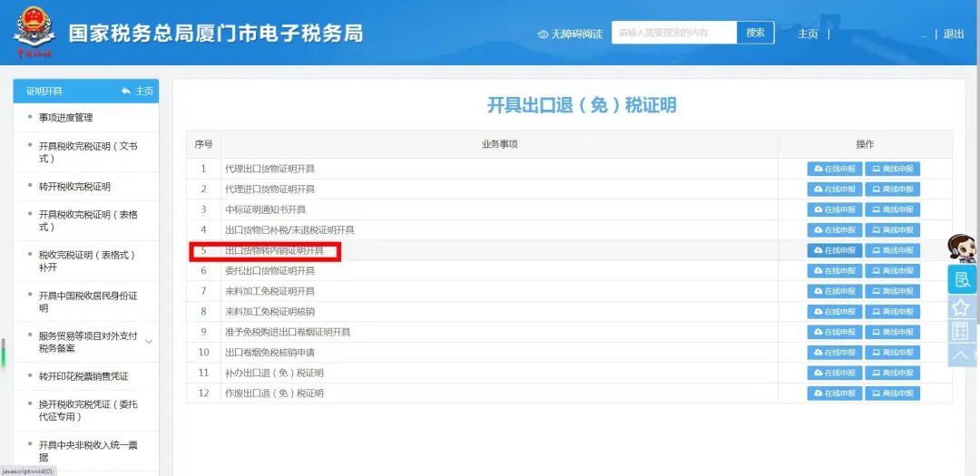The height and width of the screenshot is (476, 980).
Task: Click the back-to-top arrow icon
Action: [x=961, y=355]
